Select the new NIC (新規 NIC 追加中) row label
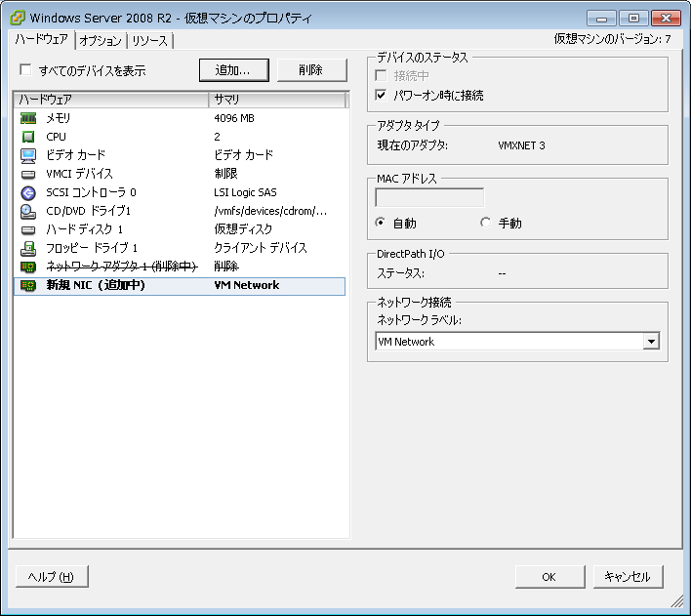The image size is (691, 616). click(96, 285)
